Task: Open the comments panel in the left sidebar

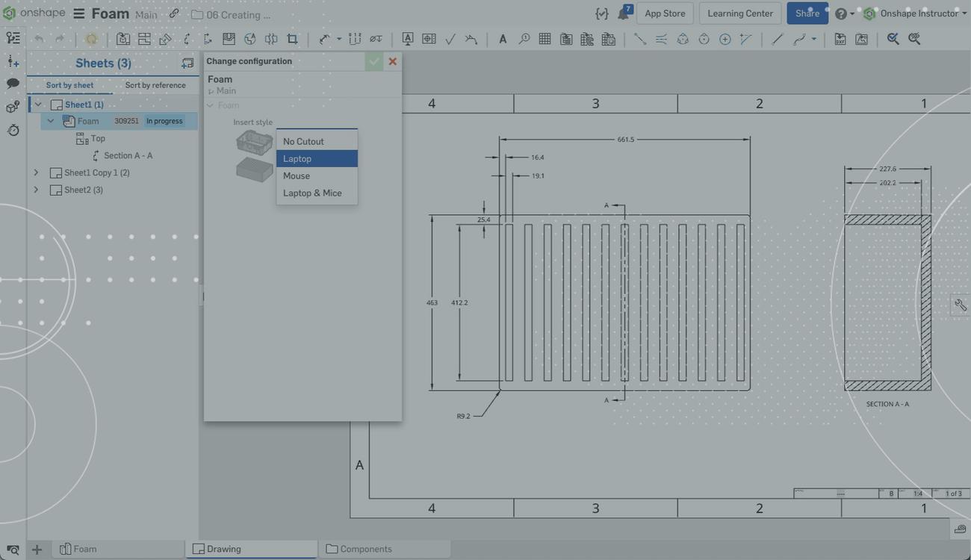Action: (13, 83)
